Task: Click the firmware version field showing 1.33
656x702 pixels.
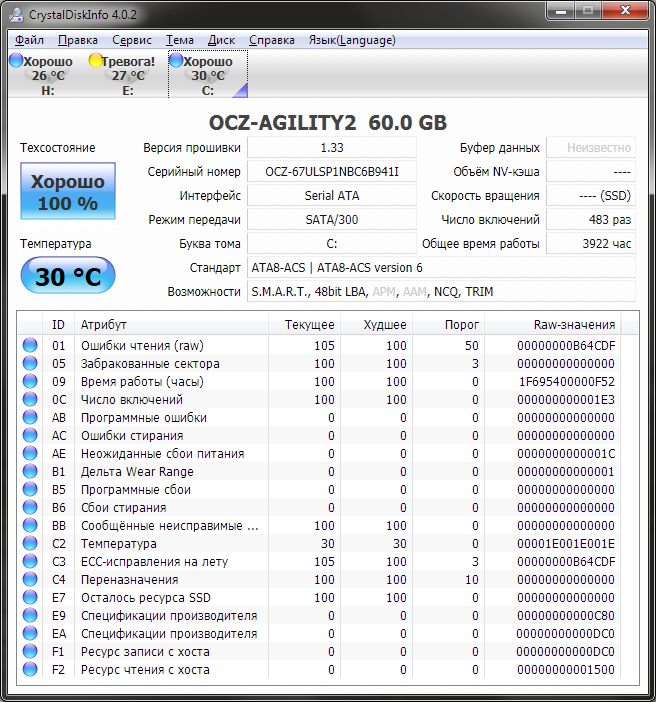Action: click(332, 148)
